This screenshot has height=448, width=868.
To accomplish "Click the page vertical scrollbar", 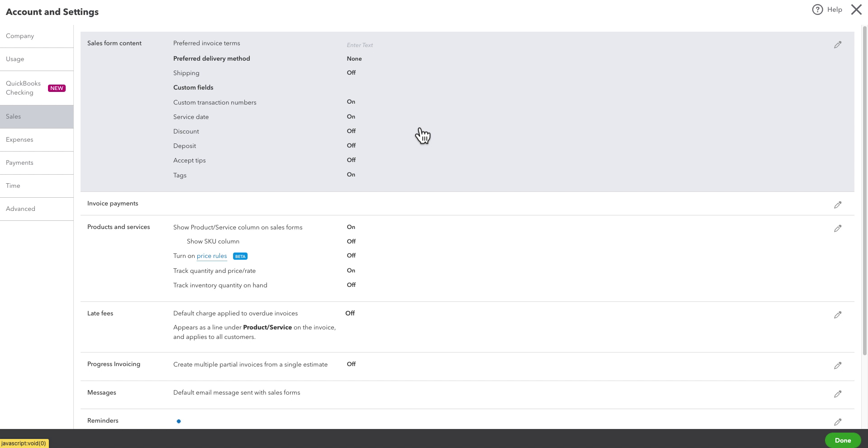I will point(865,190).
